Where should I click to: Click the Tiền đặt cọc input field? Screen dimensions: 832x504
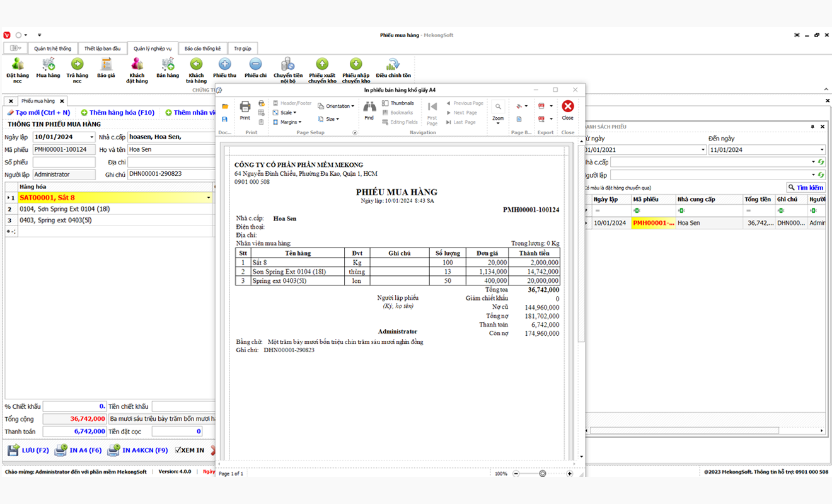click(x=176, y=432)
